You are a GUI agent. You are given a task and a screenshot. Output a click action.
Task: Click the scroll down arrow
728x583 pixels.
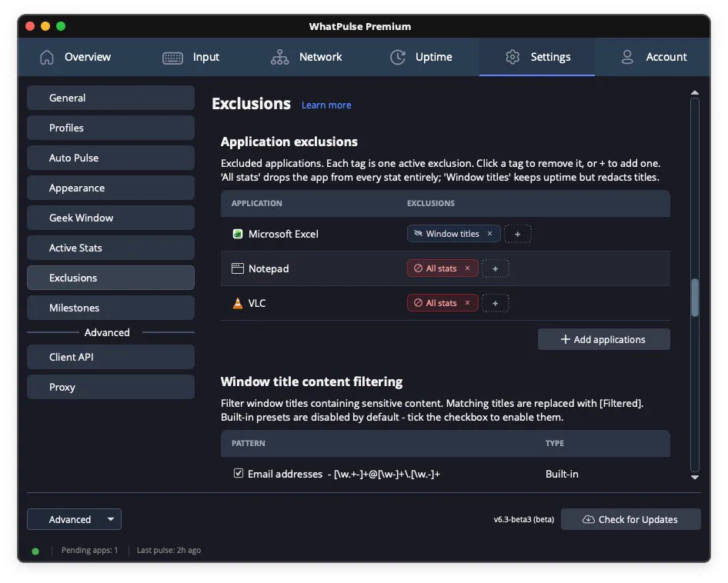click(695, 477)
